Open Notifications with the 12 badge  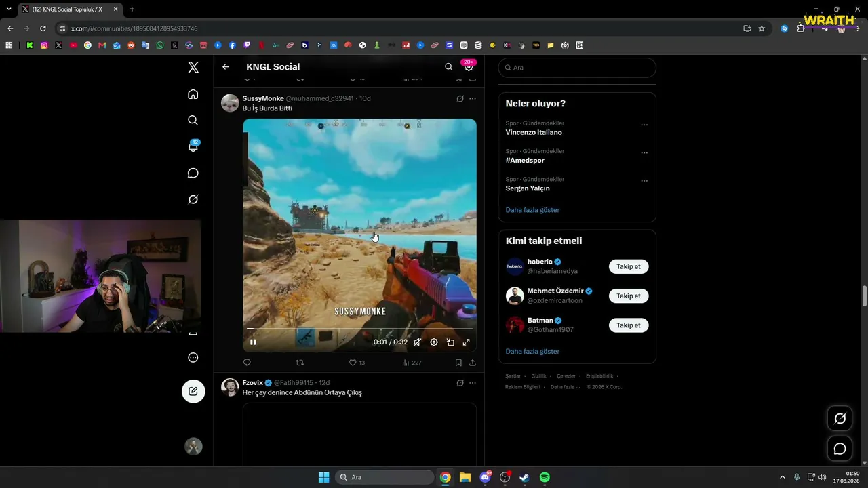pyautogui.click(x=193, y=146)
